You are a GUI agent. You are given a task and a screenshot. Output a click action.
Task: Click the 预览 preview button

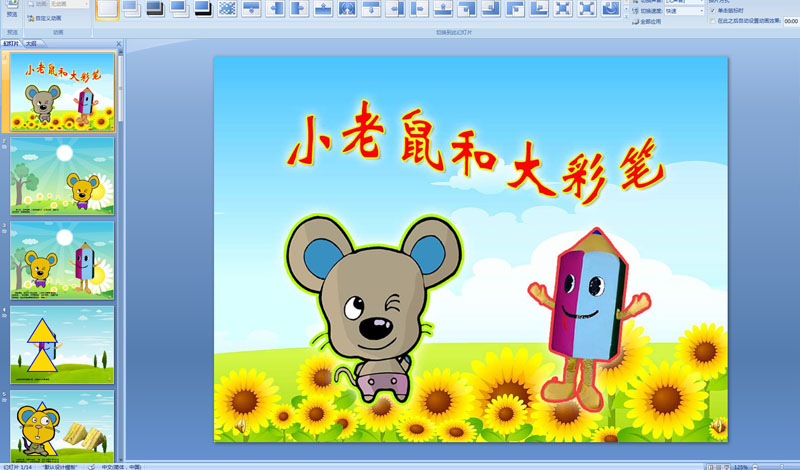point(12,9)
